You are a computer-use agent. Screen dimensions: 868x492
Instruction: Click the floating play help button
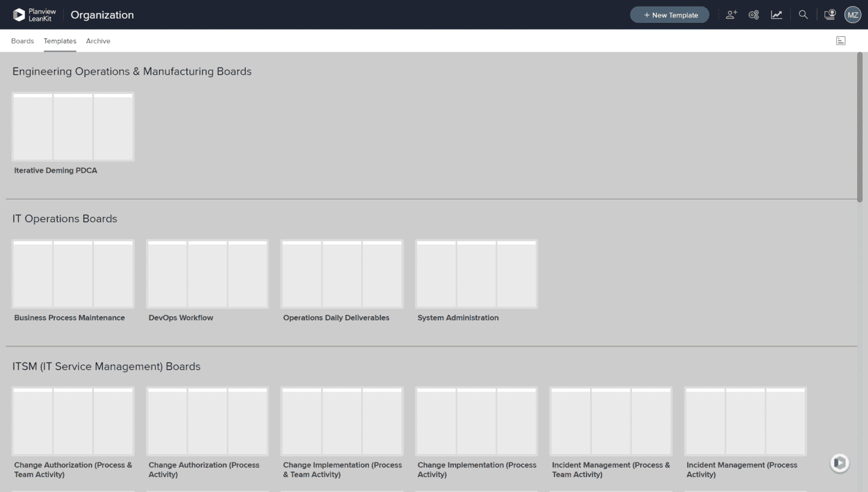click(840, 462)
